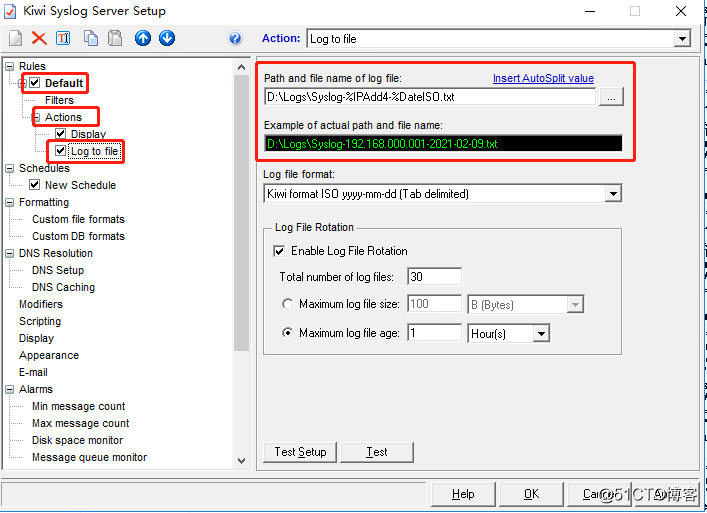Open help via the question mark icon
The image size is (707, 513).
(235, 38)
